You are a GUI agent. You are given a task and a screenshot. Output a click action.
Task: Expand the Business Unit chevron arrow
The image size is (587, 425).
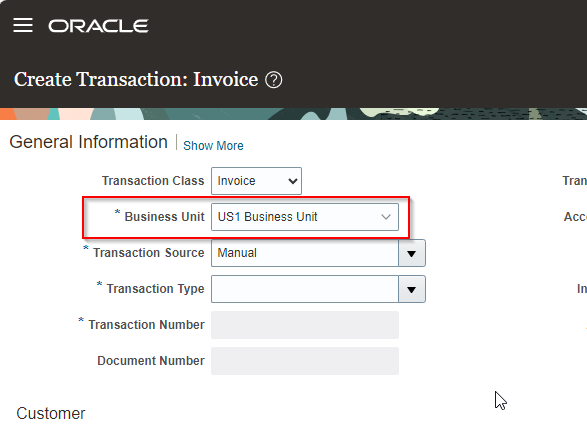[386, 217]
